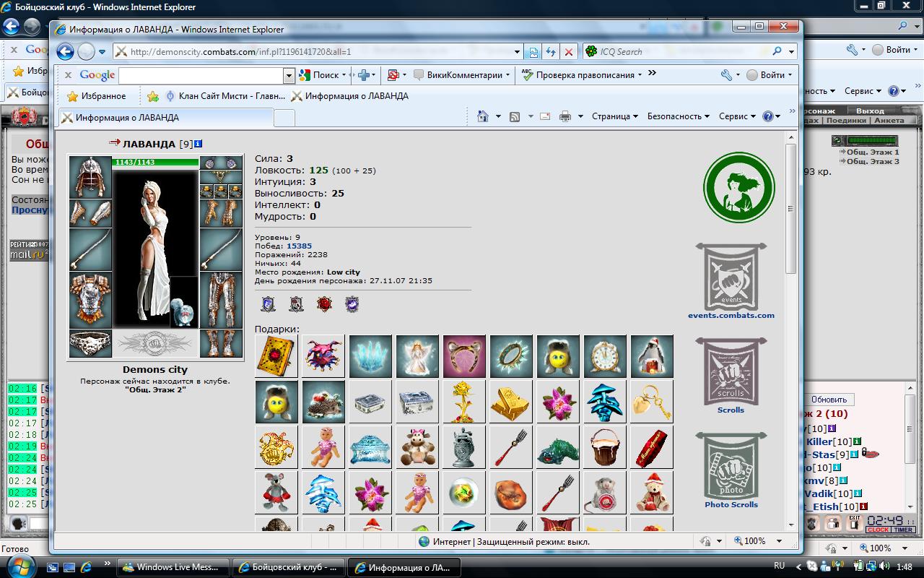This screenshot has height=578, width=924.
Task: Open Windows Live Messenger taskbar item
Action: 174,567
